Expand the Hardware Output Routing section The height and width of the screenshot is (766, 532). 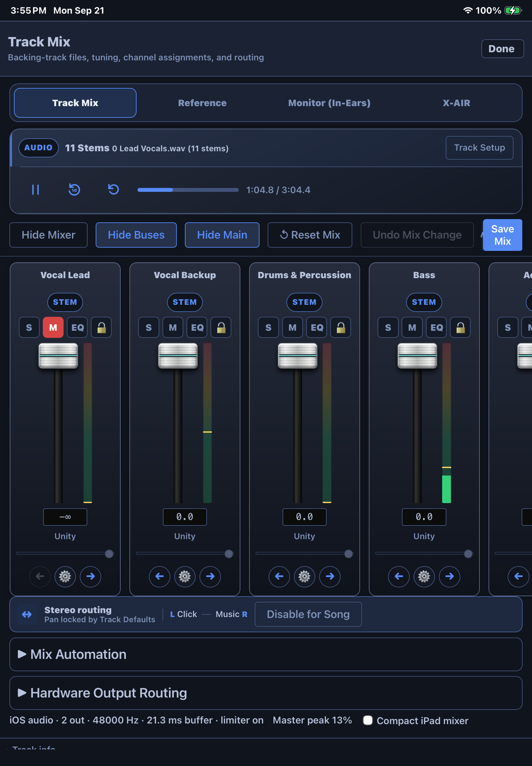click(x=266, y=693)
